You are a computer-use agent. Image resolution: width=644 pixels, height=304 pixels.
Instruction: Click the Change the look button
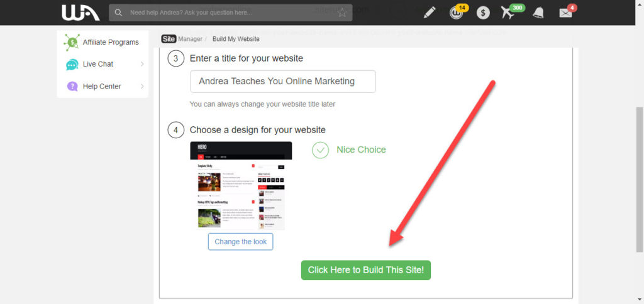point(241,242)
